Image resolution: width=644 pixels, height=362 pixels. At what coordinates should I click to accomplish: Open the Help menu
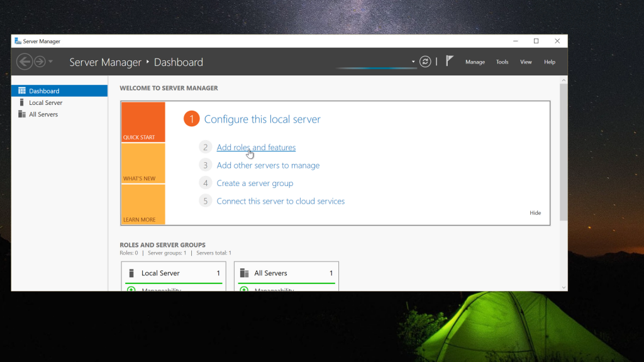click(x=550, y=62)
